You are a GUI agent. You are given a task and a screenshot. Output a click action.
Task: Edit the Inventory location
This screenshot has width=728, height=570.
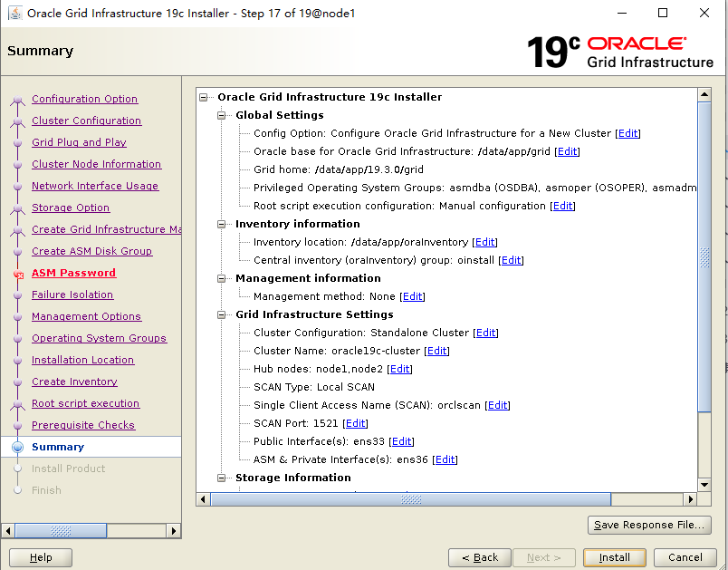[x=484, y=242]
